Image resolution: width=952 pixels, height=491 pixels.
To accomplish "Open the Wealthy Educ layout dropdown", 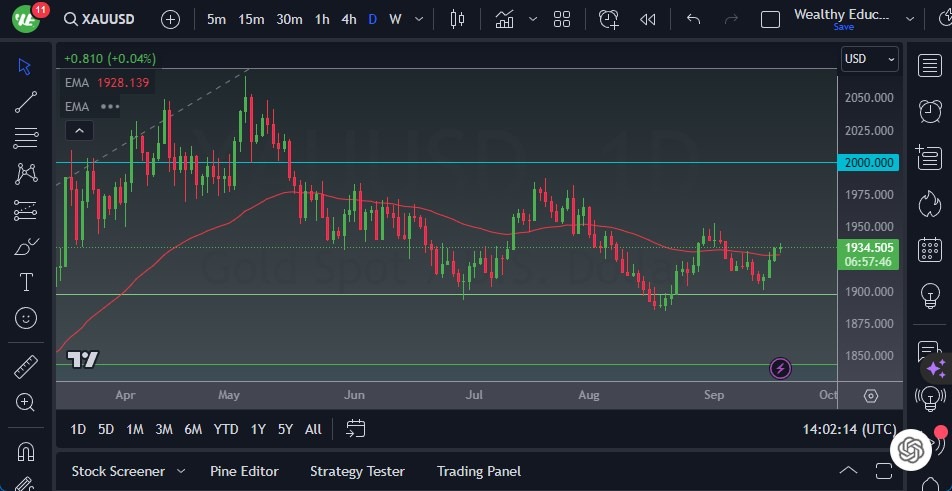I will (x=909, y=19).
